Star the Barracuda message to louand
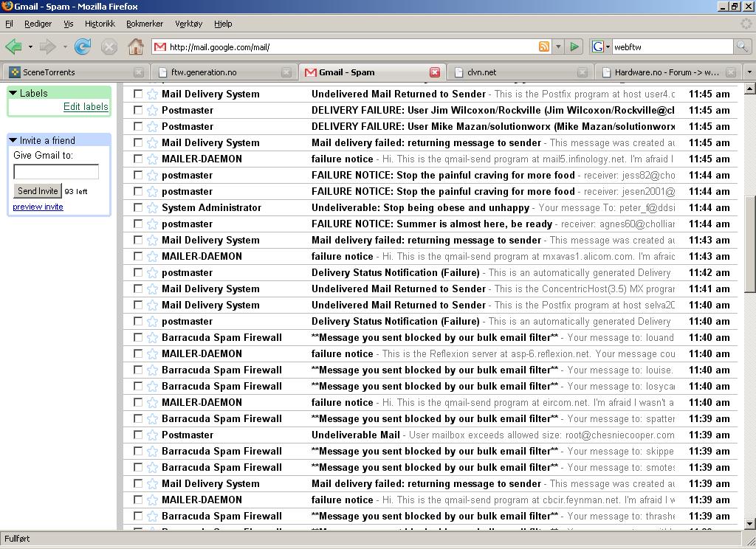Image resolution: width=756 pixels, height=549 pixels. (x=152, y=337)
